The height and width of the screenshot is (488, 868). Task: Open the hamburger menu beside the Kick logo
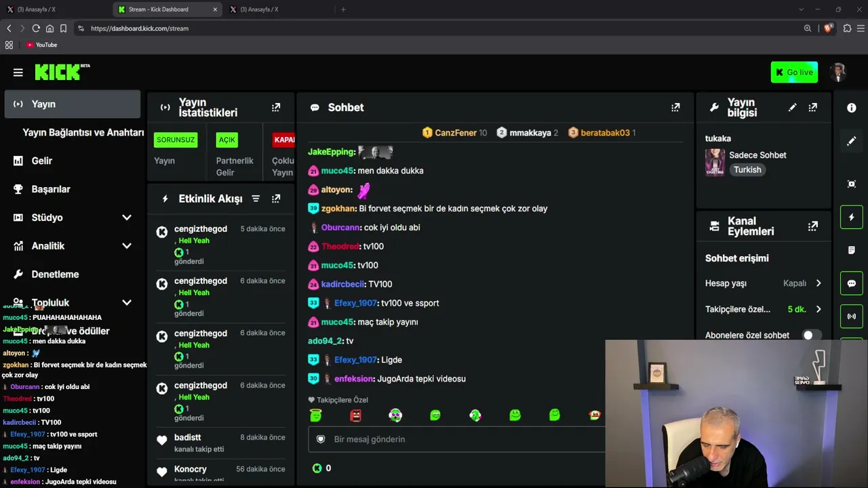click(18, 73)
